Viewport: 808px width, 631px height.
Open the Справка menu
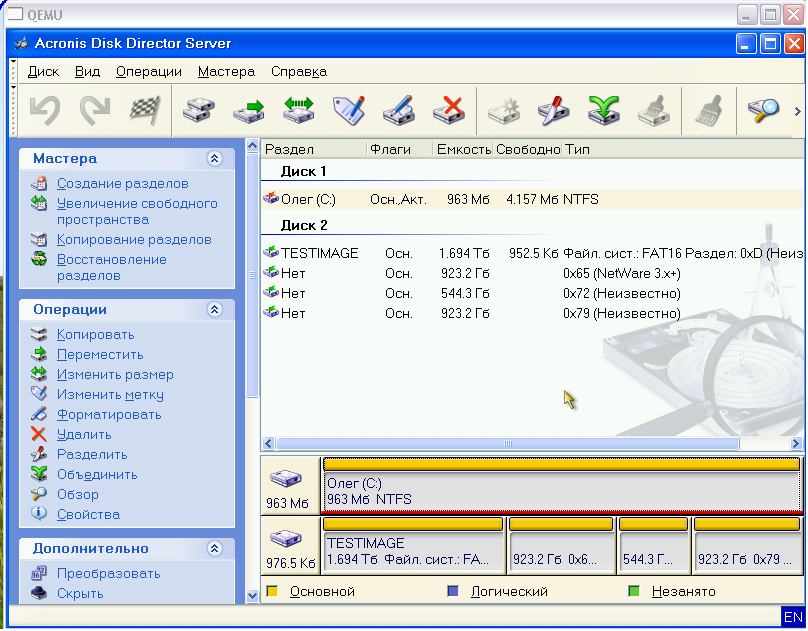(298, 72)
